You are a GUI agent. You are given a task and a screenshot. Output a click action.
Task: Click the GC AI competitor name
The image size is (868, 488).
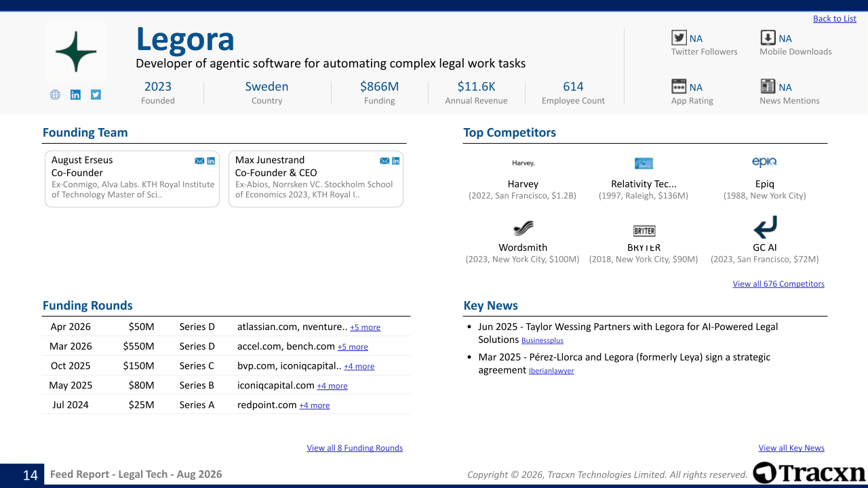tap(765, 247)
